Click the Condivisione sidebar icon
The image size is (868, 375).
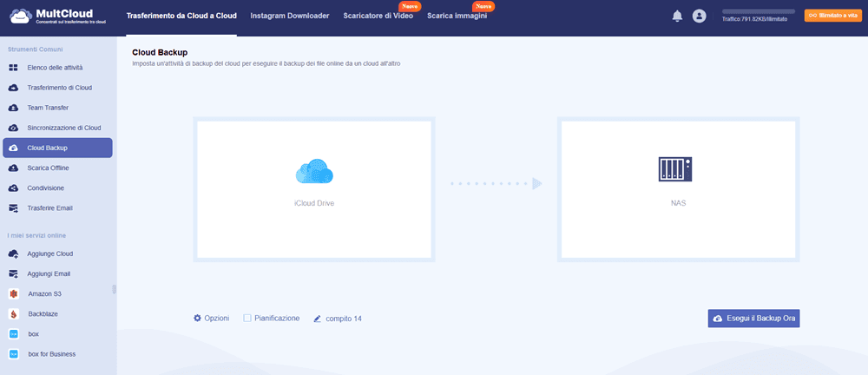point(13,188)
